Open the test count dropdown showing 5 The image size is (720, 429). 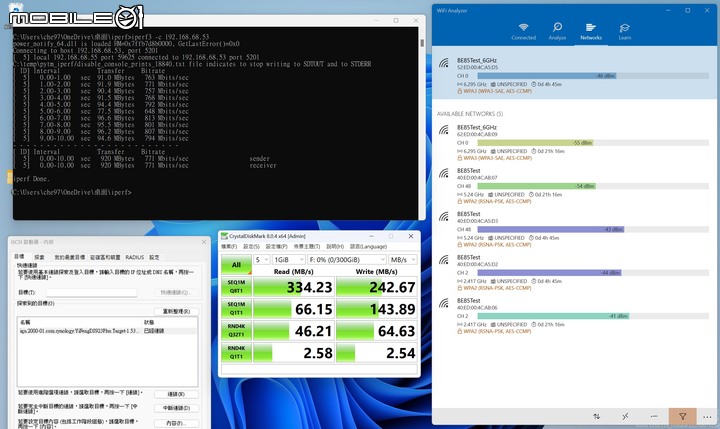pos(261,260)
